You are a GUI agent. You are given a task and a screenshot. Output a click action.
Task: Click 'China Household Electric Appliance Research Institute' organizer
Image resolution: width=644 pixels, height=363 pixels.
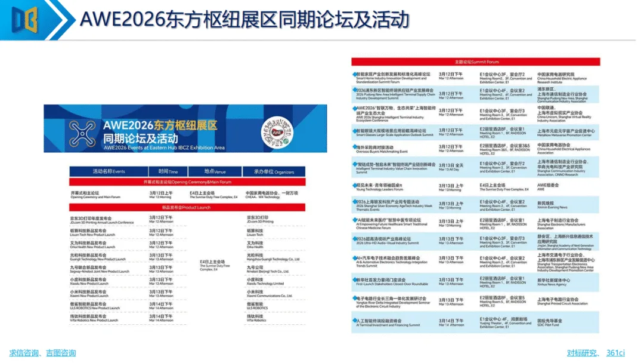562,78
